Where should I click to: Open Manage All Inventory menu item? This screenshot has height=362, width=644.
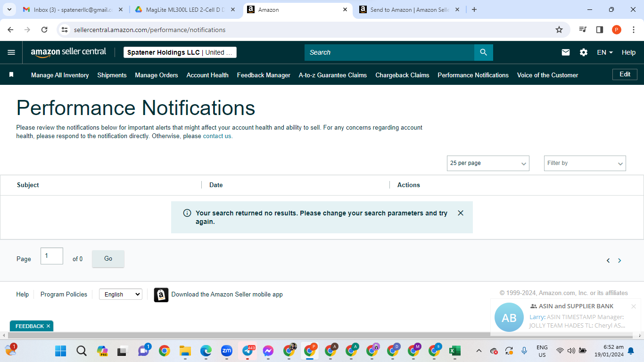coord(60,75)
